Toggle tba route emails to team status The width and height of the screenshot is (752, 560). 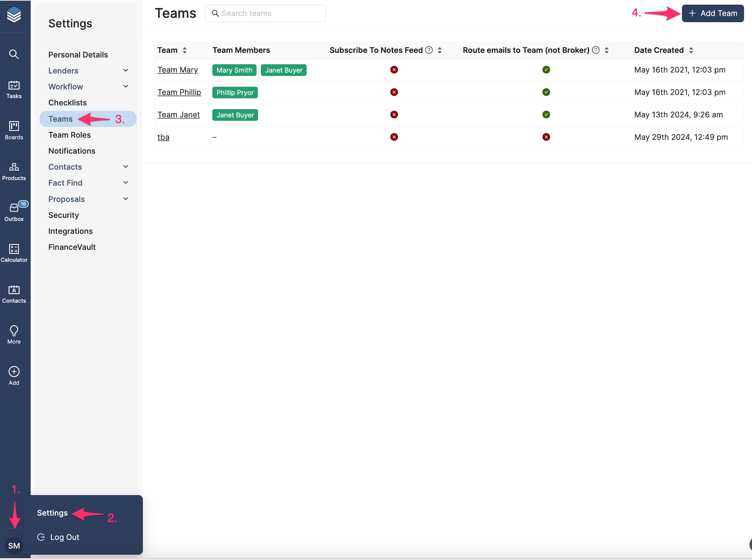point(546,137)
